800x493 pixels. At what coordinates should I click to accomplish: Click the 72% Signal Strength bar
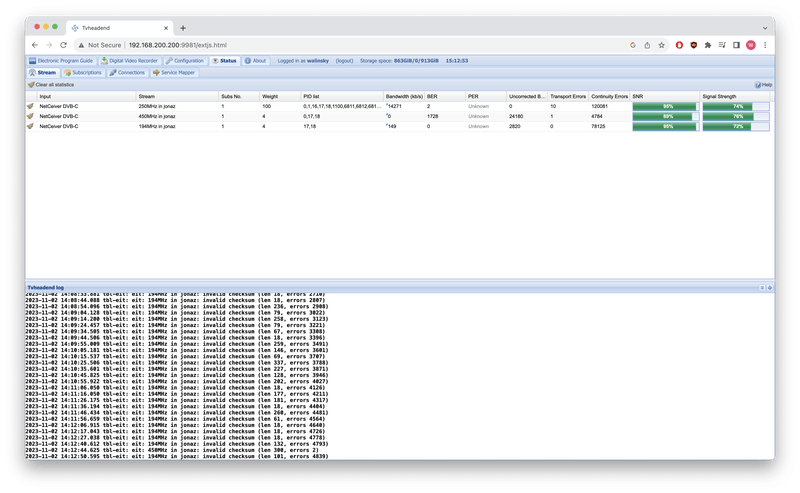coord(736,126)
